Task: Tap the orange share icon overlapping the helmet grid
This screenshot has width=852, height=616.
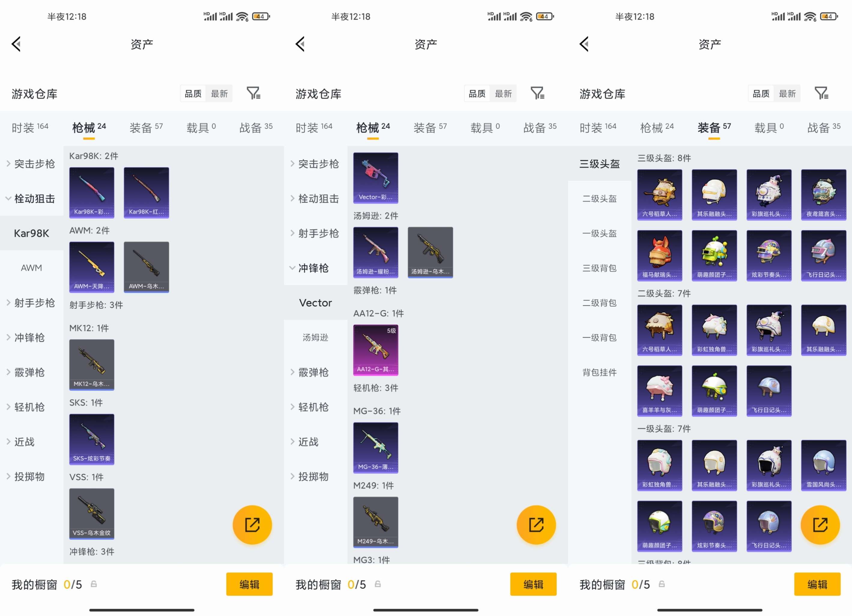Action: pyautogui.click(x=820, y=525)
